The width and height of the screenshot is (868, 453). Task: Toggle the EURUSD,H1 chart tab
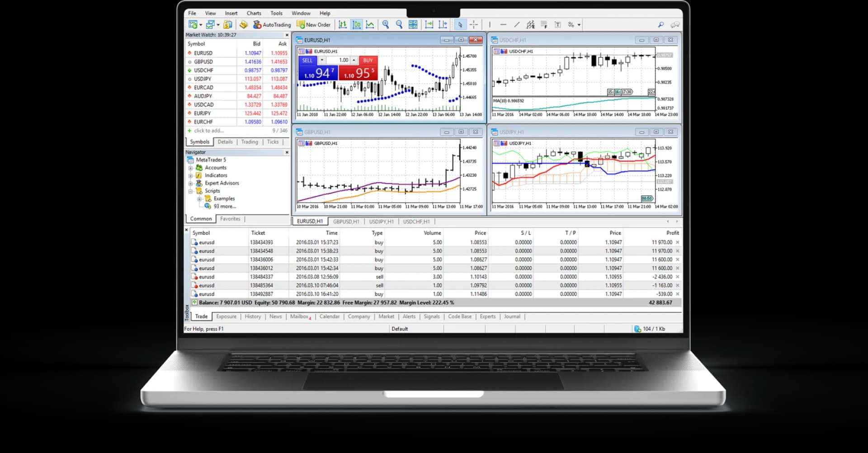pos(309,221)
